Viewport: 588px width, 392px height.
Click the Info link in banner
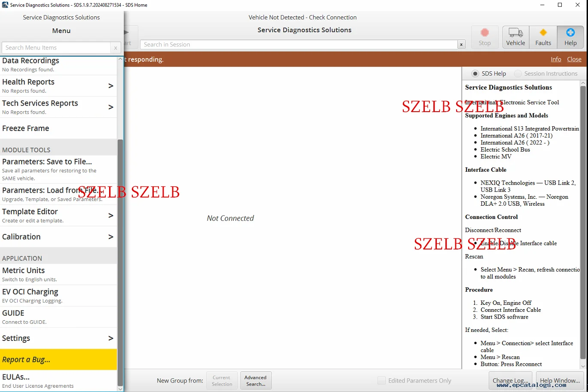pos(556,59)
